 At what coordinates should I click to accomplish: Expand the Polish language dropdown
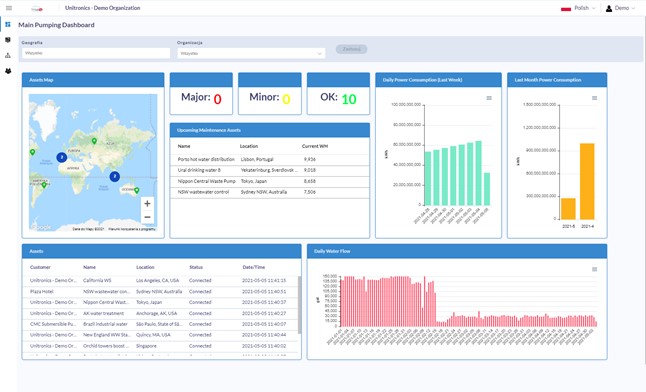click(578, 8)
